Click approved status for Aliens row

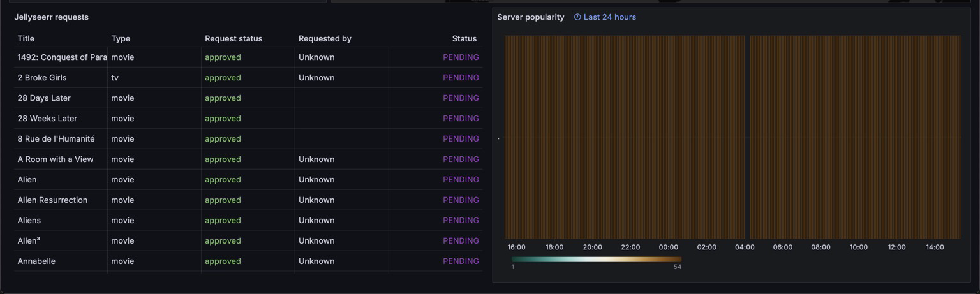click(223, 221)
